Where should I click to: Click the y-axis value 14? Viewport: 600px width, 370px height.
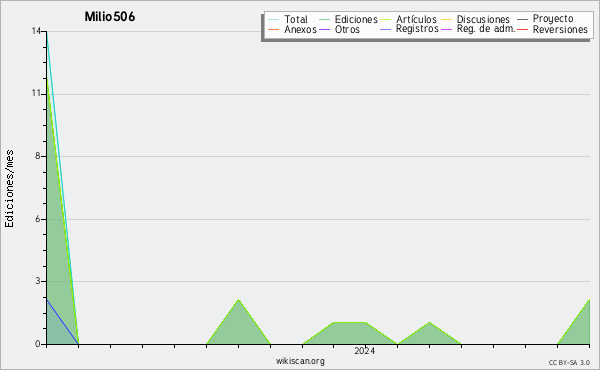(x=36, y=31)
